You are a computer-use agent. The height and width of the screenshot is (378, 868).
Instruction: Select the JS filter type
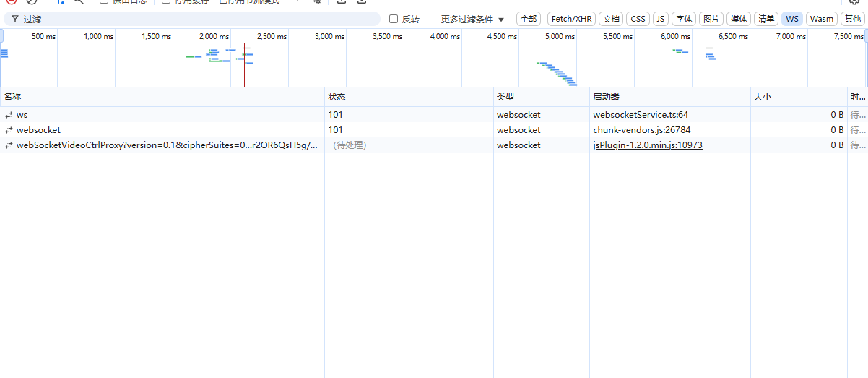pyautogui.click(x=661, y=19)
